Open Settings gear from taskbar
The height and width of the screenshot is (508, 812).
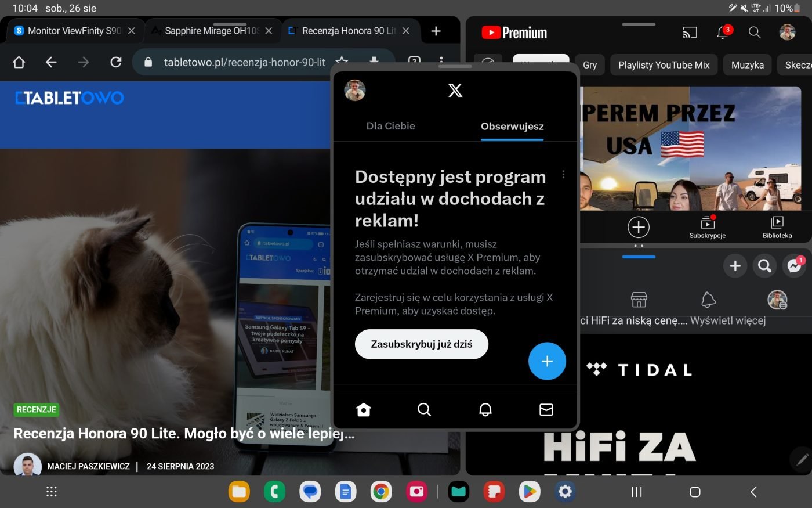click(565, 492)
